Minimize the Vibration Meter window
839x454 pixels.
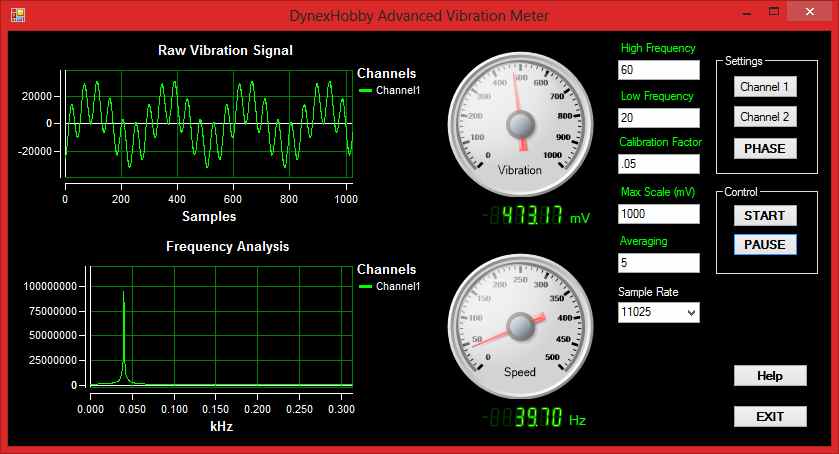click(x=748, y=12)
